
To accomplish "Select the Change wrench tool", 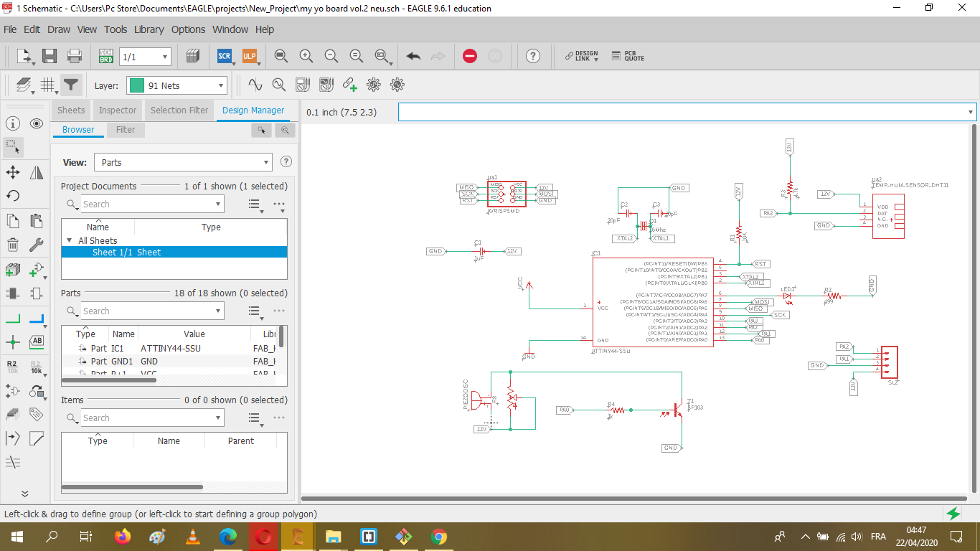I will click(x=37, y=245).
